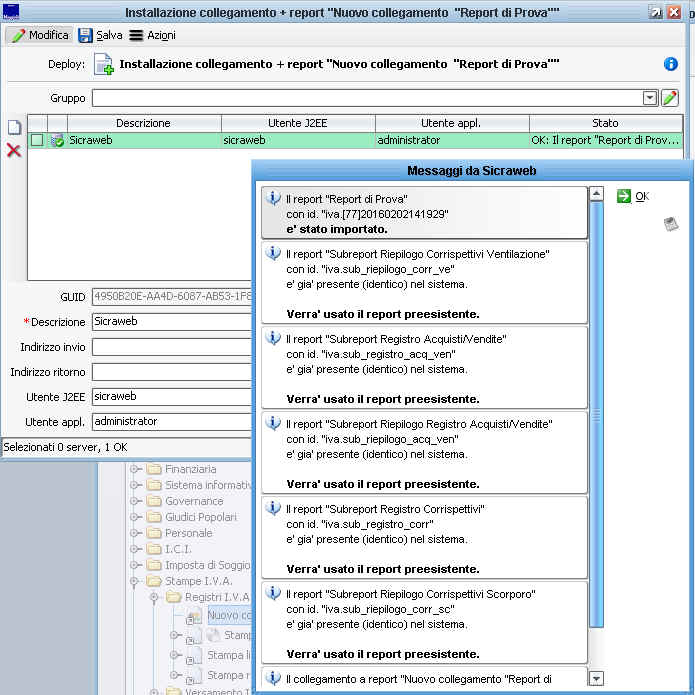The width and height of the screenshot is (695, 695).
Task: Click the Stato column header
Action: pyautogui.click(x=605, y=123)
